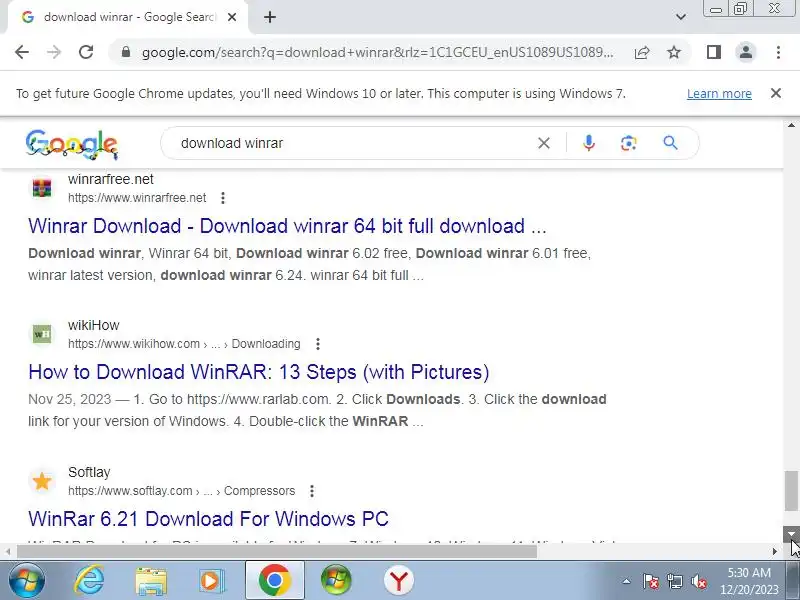Click the address bar URL
This screenshot has width=800, height=600.
point(378,53)
